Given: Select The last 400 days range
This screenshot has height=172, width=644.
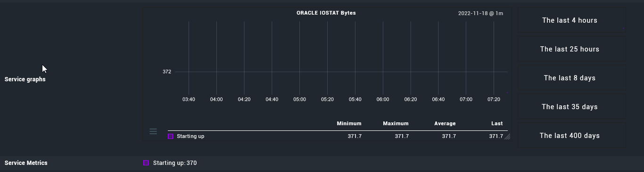Looking at the screenshot, I should [x=572, y=136].
